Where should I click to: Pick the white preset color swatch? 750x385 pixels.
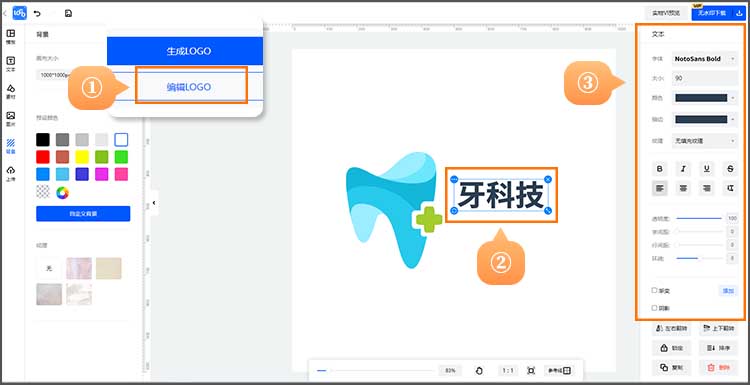[x=121, y=140]
